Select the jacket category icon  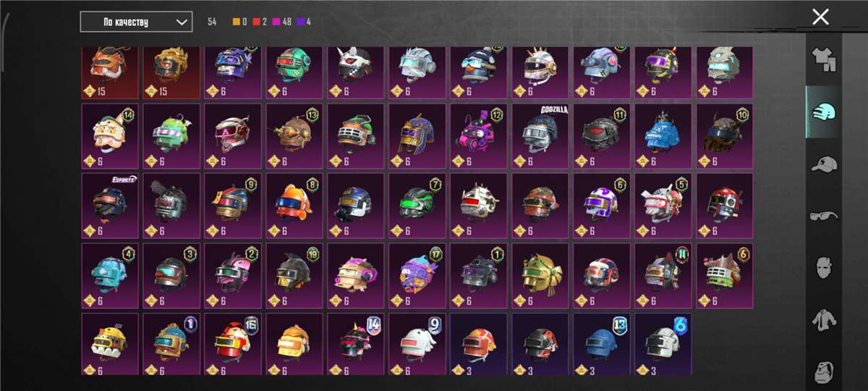pos(823,321)
